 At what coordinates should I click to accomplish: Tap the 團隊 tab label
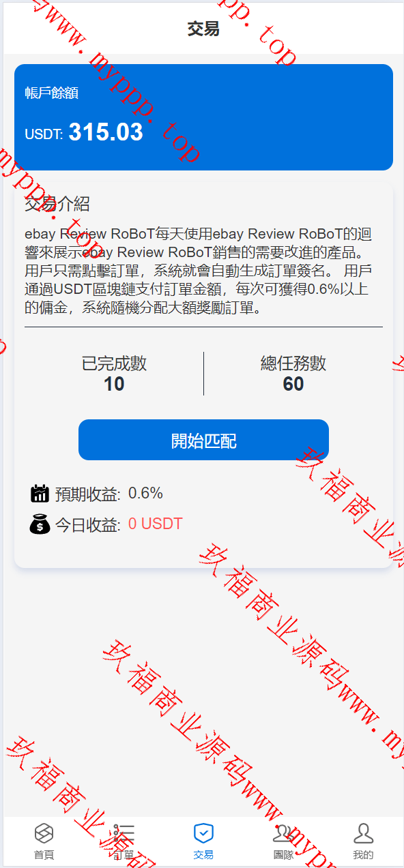coord(283,854)
